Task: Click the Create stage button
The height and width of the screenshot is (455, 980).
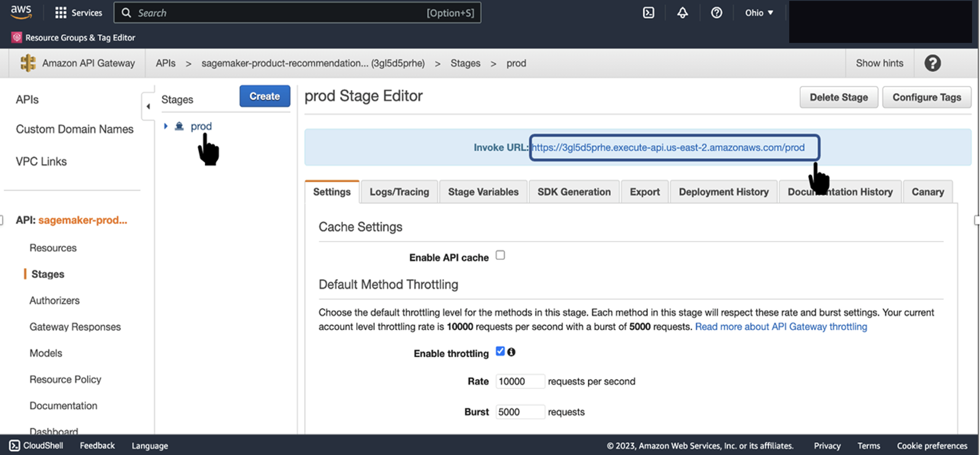Action: click(265, 96)
